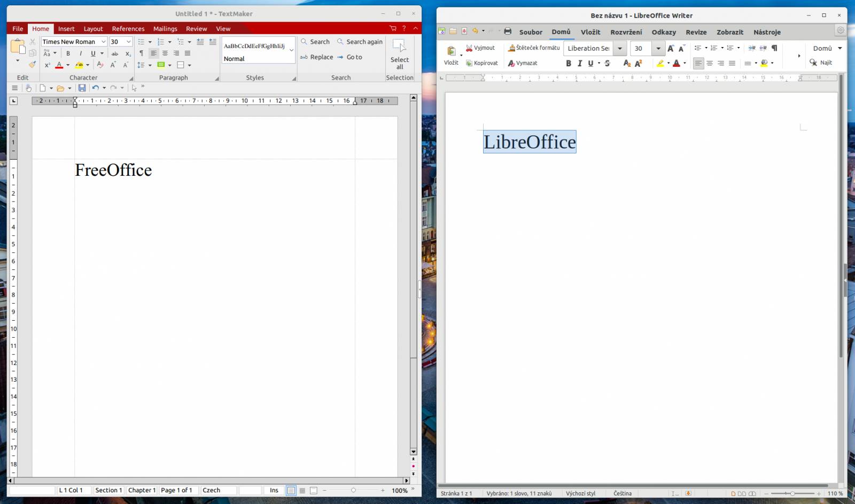Open file folder icon in TextMaker toolbar

pyautogui.click(x=60, y=88)
